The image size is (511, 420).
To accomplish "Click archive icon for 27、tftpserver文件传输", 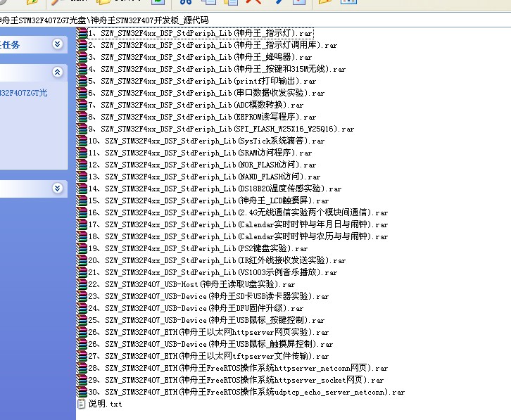I will (82, 356).
